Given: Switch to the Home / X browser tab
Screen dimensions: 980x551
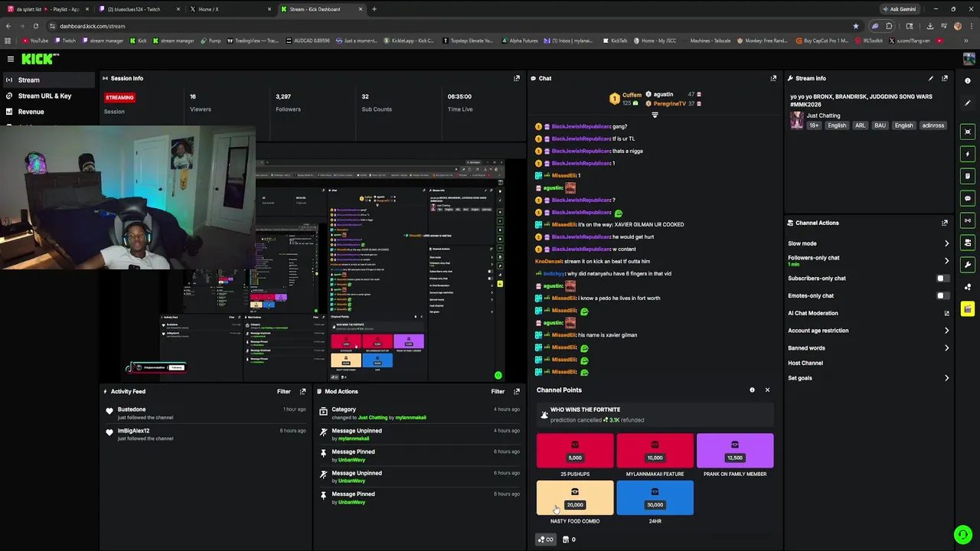Looking at the screenshot, I should [x=230, y=9].
